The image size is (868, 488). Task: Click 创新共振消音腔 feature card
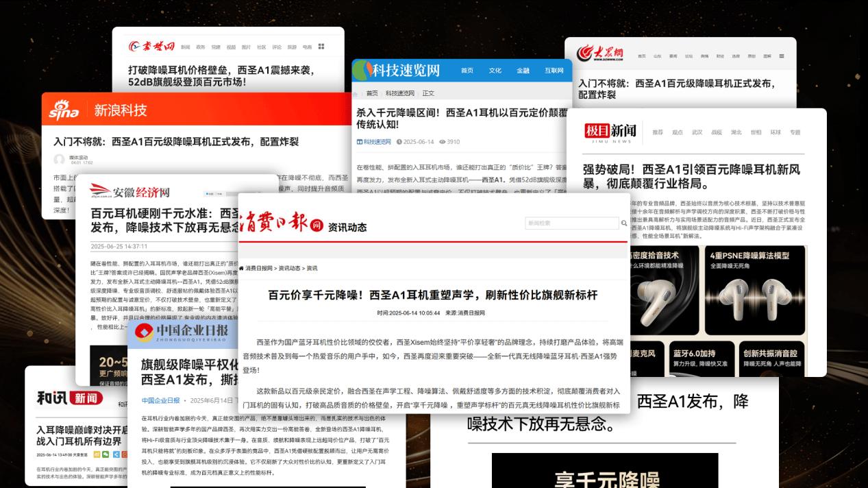tap(773, 359)
